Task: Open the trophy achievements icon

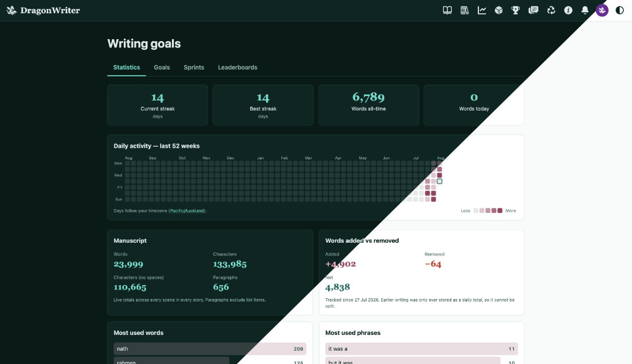Action: pyautogui.click(x=516, y=10)
